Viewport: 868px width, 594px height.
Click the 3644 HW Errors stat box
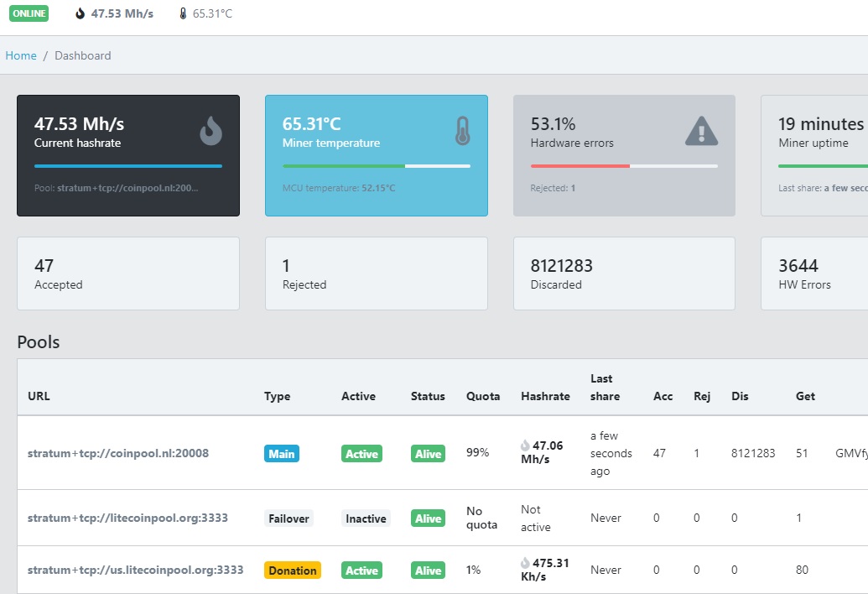coord(814,274)
